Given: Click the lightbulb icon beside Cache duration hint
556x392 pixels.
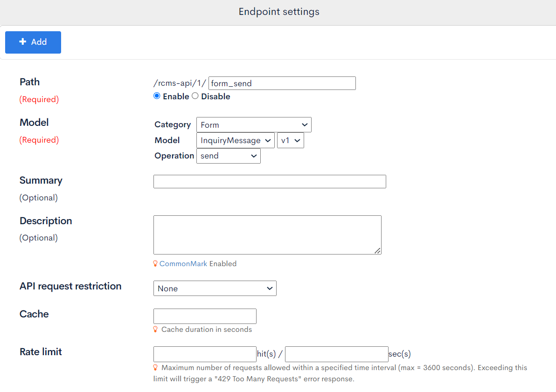Looking at the screenshot, I should [155, 329].
